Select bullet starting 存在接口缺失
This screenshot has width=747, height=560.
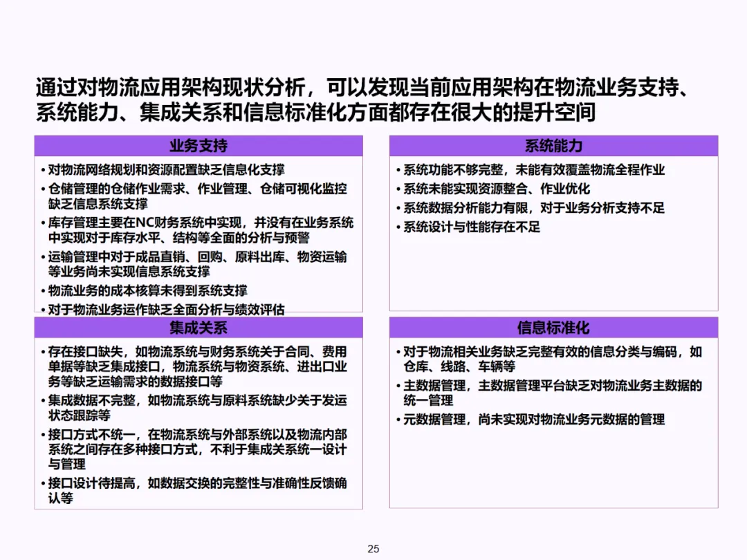pyautogui.click(x=194, y=366)
